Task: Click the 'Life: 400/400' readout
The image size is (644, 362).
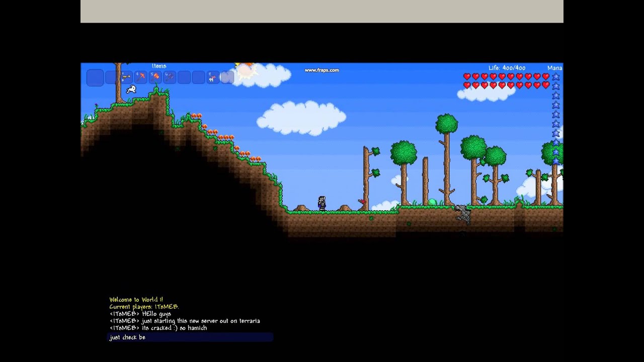Action: click(507, 68)
